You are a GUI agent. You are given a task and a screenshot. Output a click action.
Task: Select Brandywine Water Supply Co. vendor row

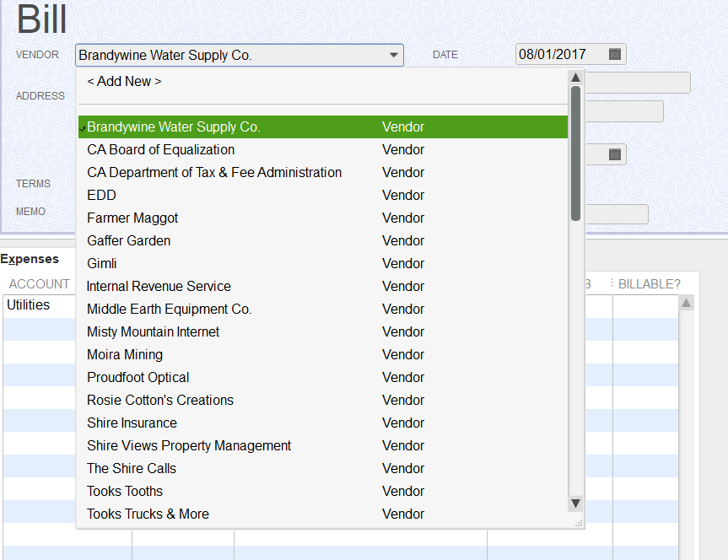(323, 127)
